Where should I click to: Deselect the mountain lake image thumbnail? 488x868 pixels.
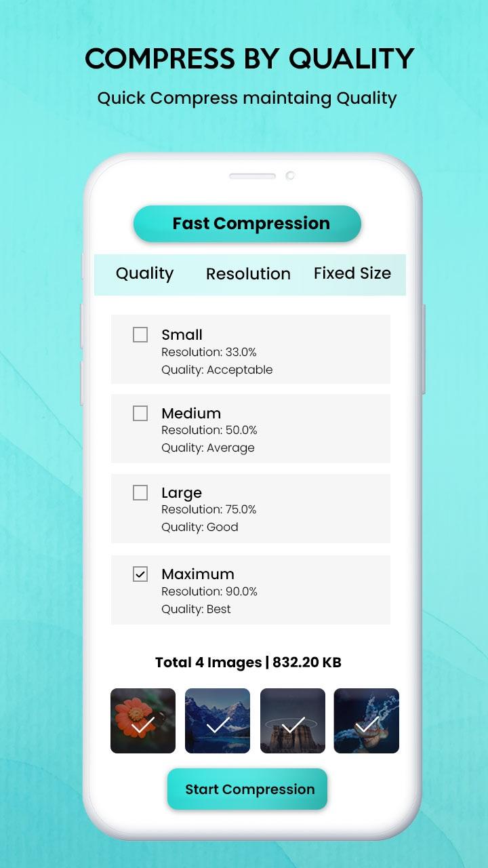coord(218,721)
